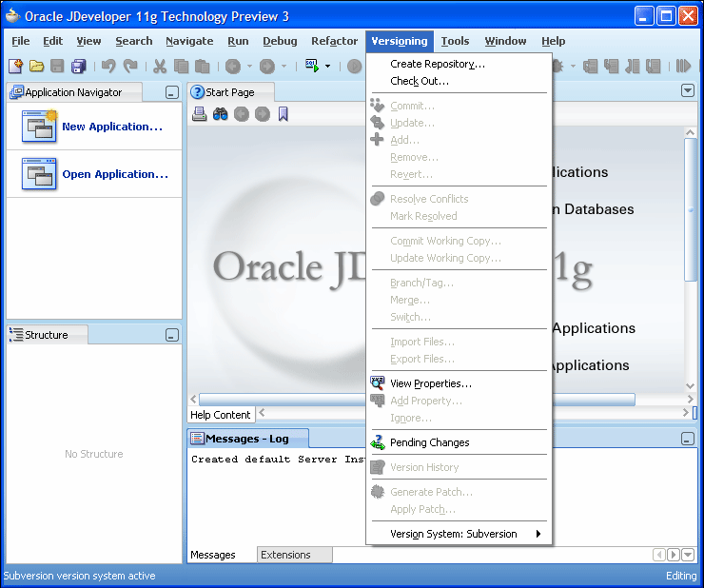Image resolution: width=704 pixels, height=588 pixels.
Task: Click the Step Out debug icon
Action: coord(633,67)
